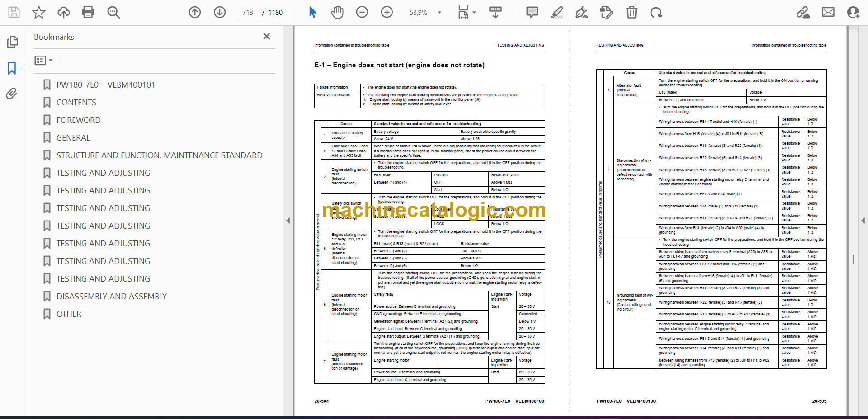Image resolution: width=868 pixels, height=419 pixels.
Task: Edit the page number field showing 713
Action: 247,13
